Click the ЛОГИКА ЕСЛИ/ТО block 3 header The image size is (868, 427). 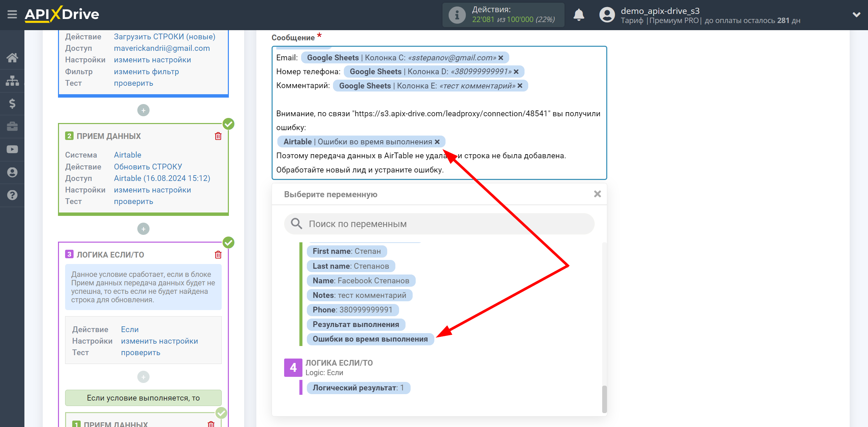110,255
